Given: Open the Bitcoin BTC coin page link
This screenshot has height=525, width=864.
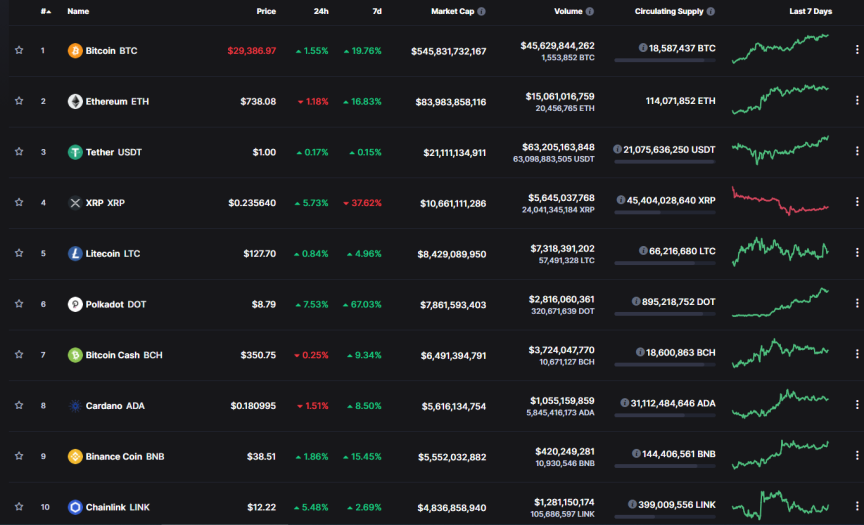Looking at the screenshot, I should coord(111,51).
